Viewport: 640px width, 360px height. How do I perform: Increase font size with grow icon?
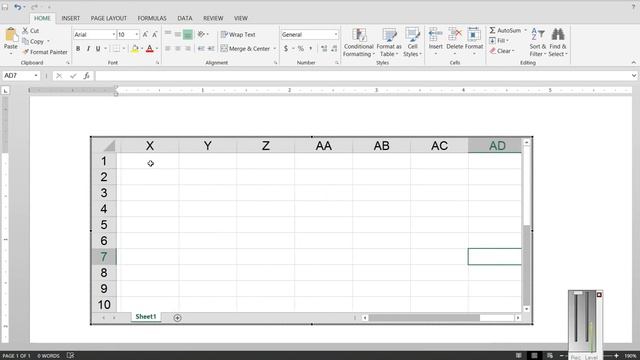(x=145, y=35)
